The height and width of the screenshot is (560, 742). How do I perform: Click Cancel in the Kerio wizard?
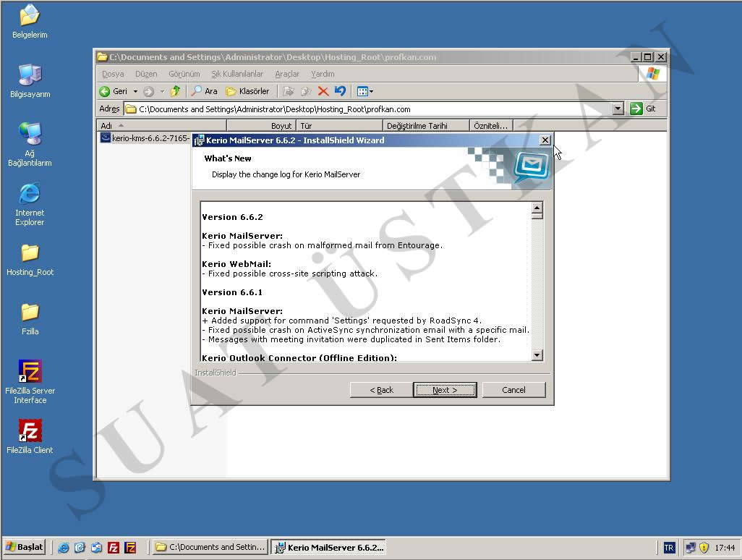(x=513, y=390)
